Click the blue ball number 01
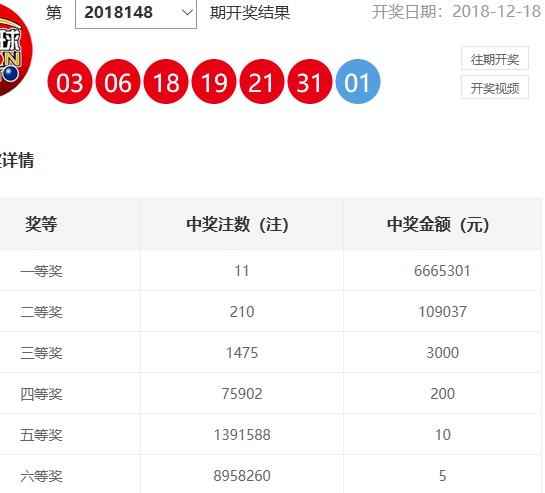 point(358,82)
